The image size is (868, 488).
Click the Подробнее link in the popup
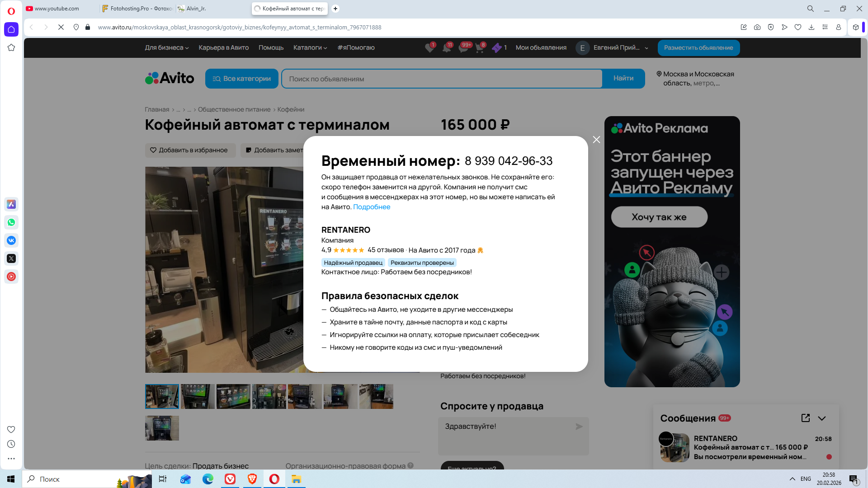(371, 207)
